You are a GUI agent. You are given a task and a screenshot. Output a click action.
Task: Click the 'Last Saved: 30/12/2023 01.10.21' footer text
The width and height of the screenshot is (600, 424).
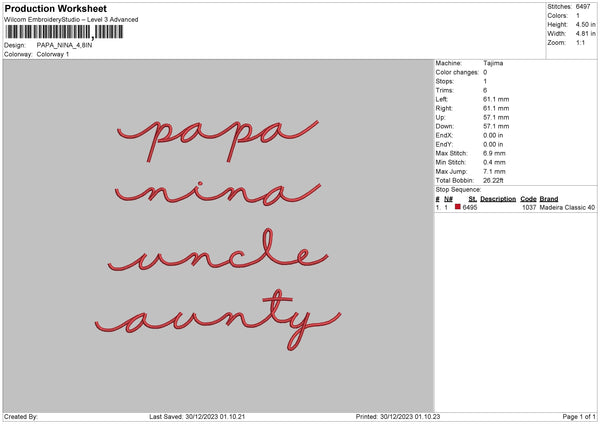[x=197, y=417]
